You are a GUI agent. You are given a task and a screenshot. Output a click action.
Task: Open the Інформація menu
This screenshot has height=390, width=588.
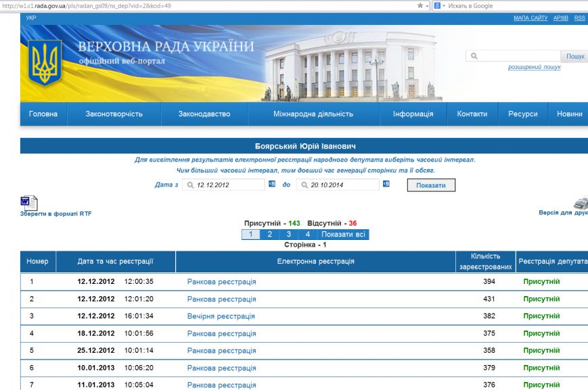[x=413, y=114]
